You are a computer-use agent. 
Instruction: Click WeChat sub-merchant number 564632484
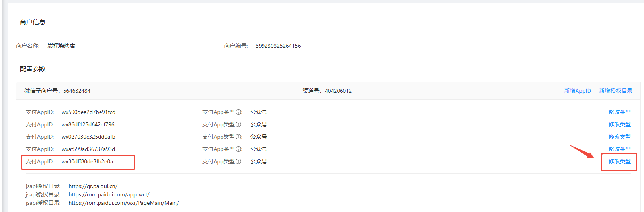(77, 91)
